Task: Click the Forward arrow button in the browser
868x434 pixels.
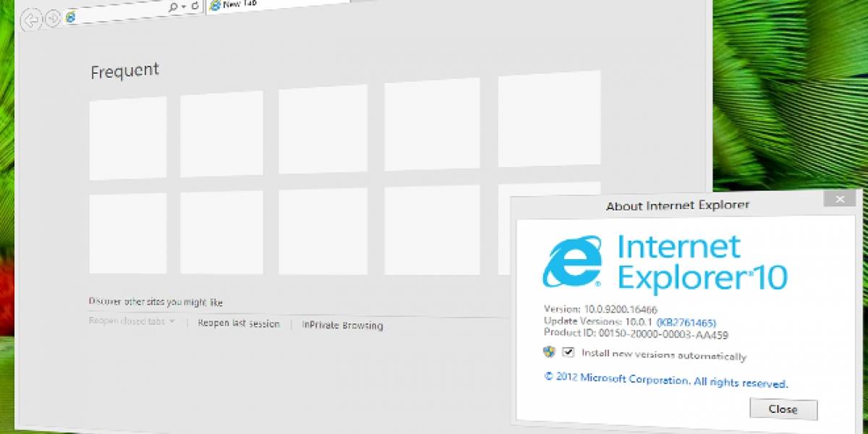Action: click(x=52, y=18)
